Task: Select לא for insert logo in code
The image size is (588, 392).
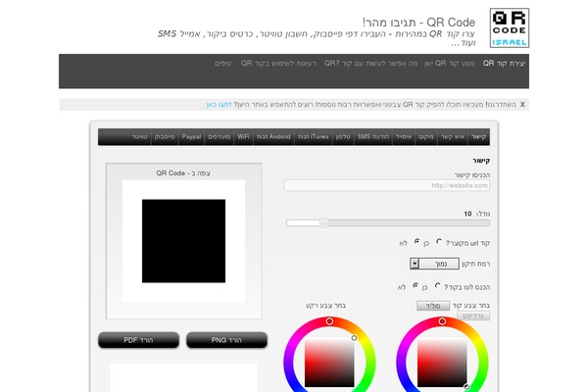Action: [416, 286]
